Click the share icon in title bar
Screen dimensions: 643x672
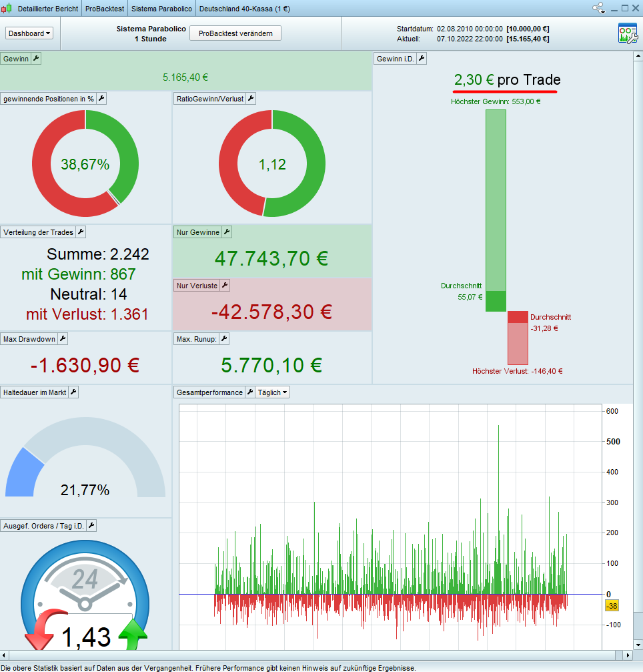click(598, 8)
